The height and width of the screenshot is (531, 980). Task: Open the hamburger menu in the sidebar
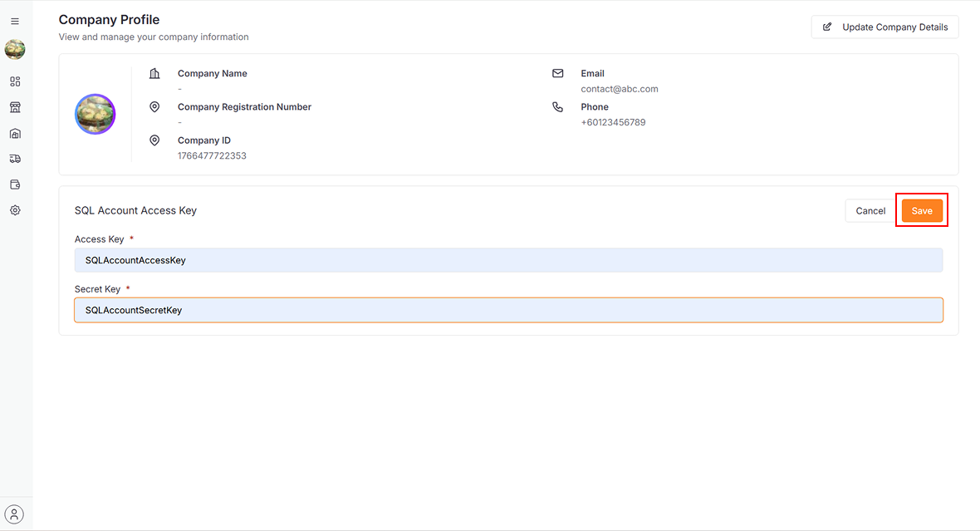[15, 22]
